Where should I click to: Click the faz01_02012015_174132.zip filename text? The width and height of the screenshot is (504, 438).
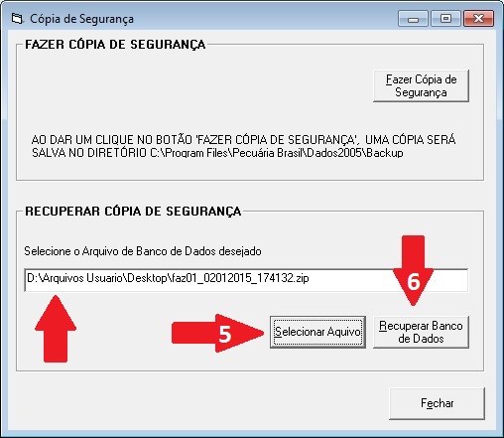point(240,278)
